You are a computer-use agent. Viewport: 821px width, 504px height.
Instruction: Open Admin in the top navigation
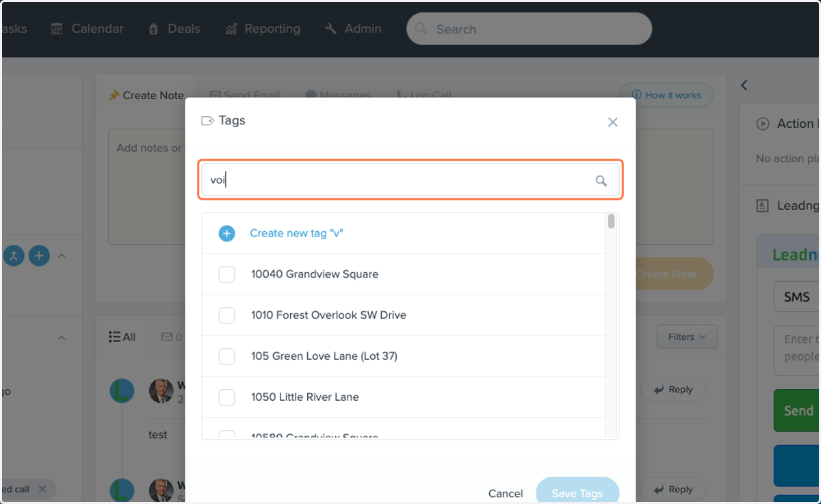pyautogui.click(x=354, y=29)
